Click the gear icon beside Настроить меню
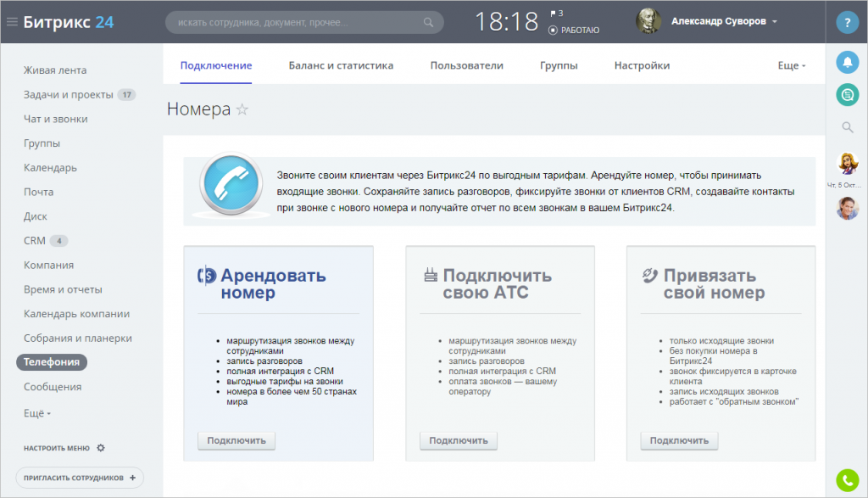Image resolution: width=868 pixels, height=498 pixels. point(100,448)
